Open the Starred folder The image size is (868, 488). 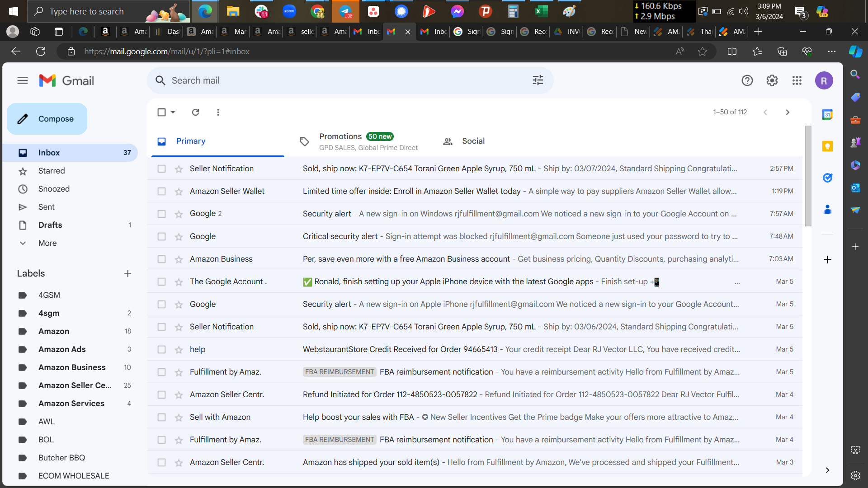[70, 171]
